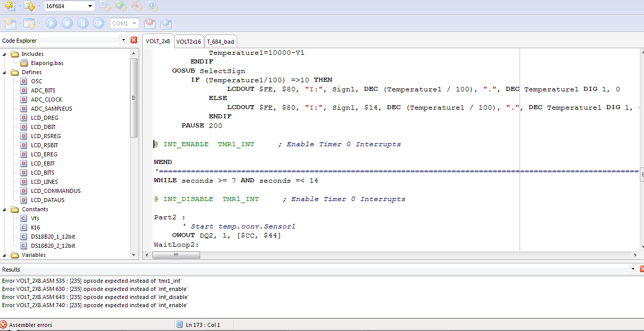Click the Code Explorer scrollbar up arrow
Screen dimensions: 644x331
134,53
